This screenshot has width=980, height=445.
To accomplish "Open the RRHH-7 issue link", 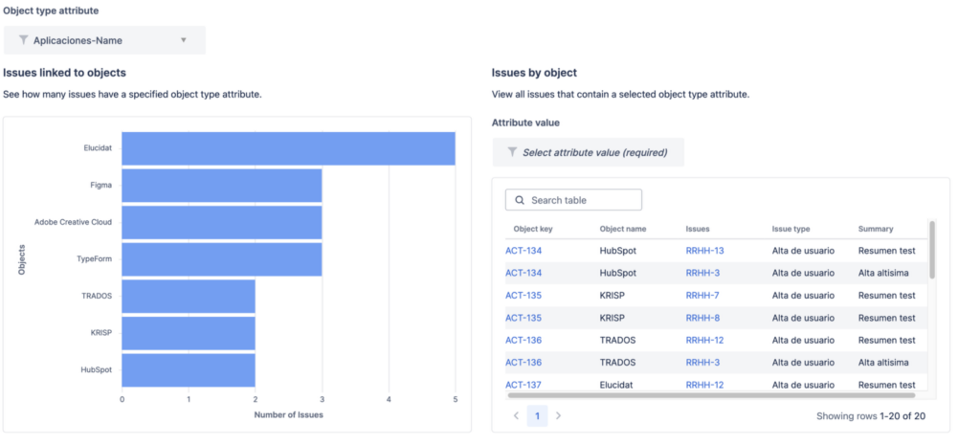I will (x=702, y=295).
